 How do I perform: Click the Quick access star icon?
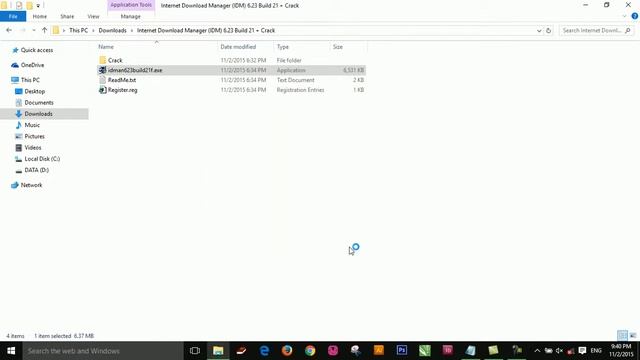click(15, 50)
